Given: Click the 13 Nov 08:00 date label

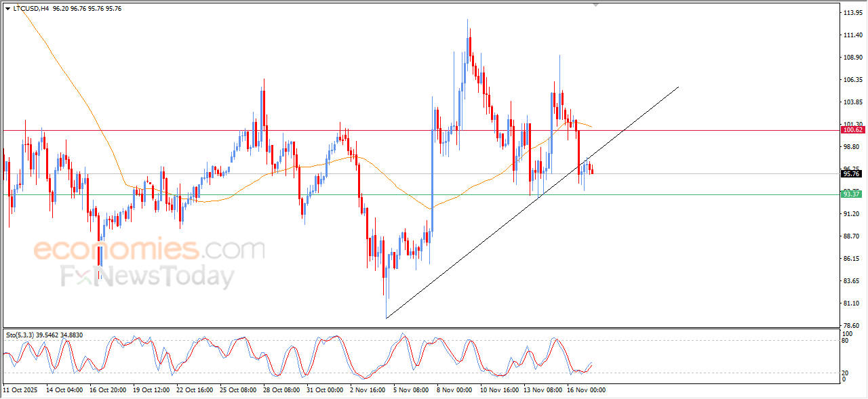Looking at the screenshot, I should point(542,390).
